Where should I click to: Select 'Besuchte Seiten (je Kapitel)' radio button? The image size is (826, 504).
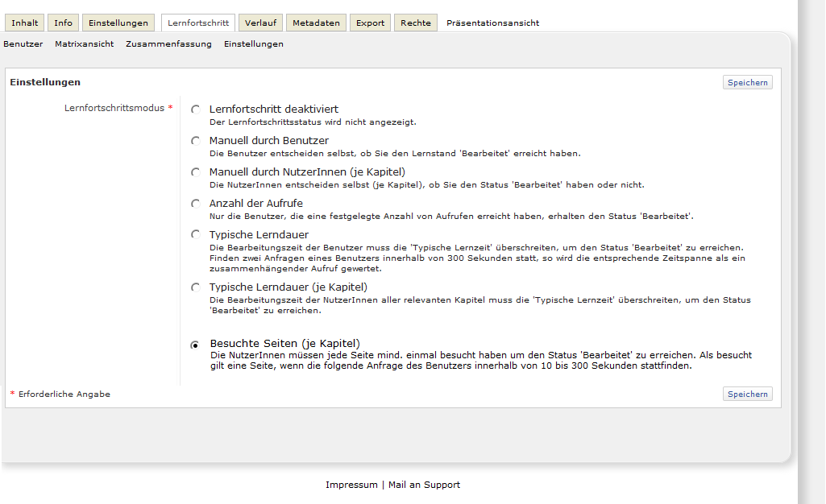coord(195,345)
